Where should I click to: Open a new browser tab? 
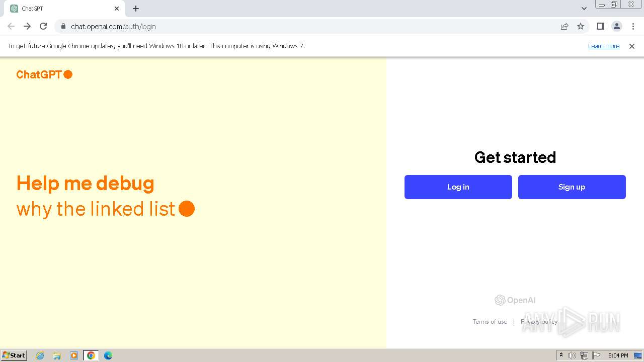136,9
